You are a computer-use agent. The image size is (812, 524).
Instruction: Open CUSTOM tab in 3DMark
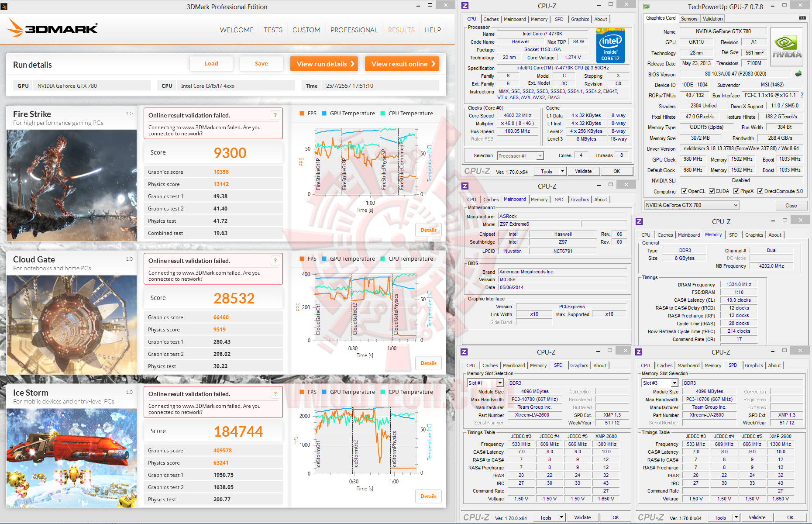click(306, 30)
